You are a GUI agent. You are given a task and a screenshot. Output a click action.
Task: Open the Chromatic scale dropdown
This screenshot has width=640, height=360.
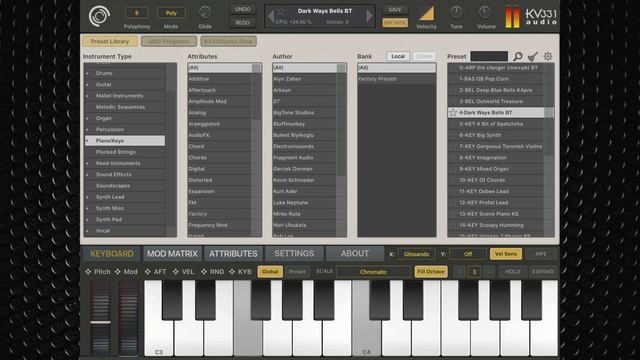[x=373, y=271]
